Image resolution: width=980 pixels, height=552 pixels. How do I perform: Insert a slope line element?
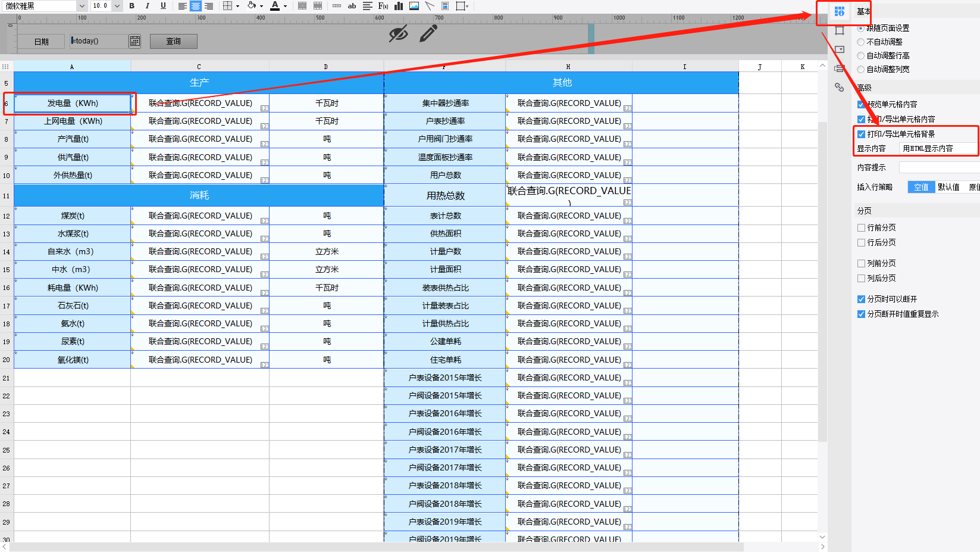point(430,6)
